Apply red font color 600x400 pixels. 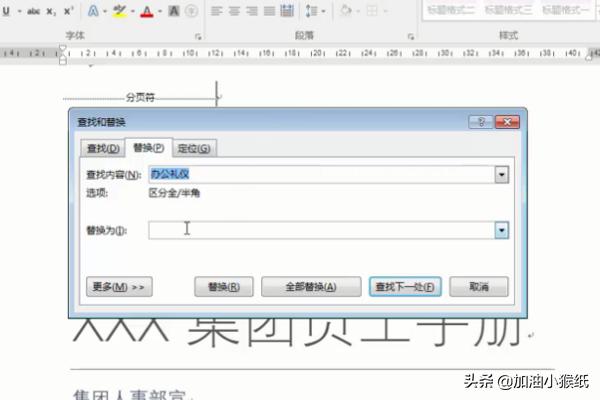[x=147, y=11]
